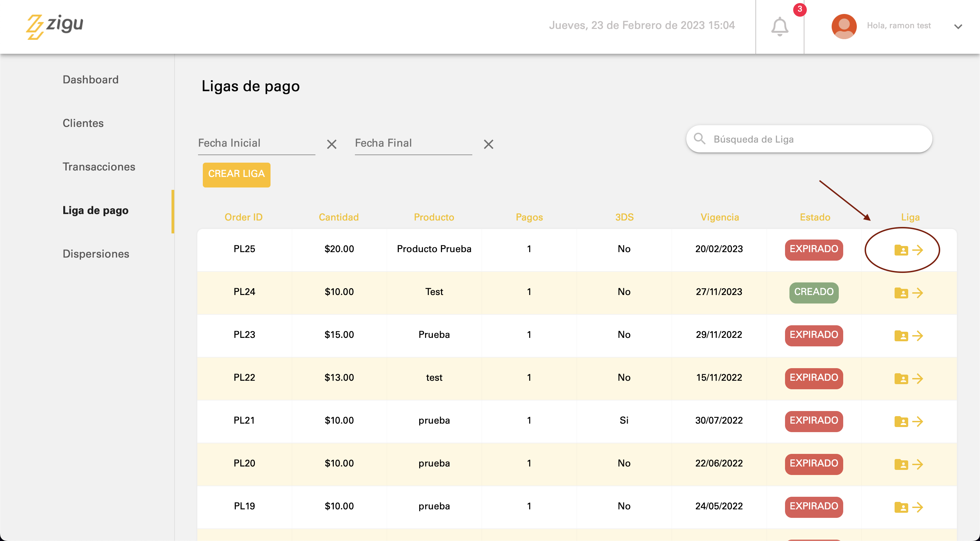Image resolution: width=980 pixels, height=541 pixels.
Task: Click the arrow icon for PL20
Action: click(x=918, y=464)
